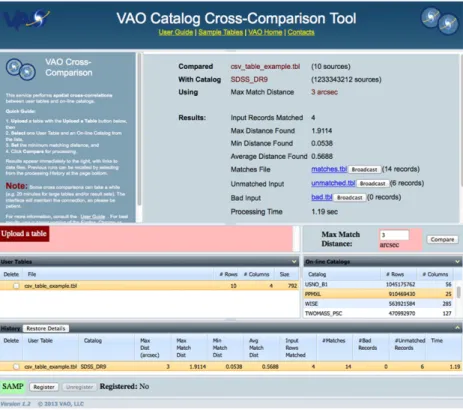Click the Avg Match Dist header in History
The image size is (463, 410).
click(261, 348)
